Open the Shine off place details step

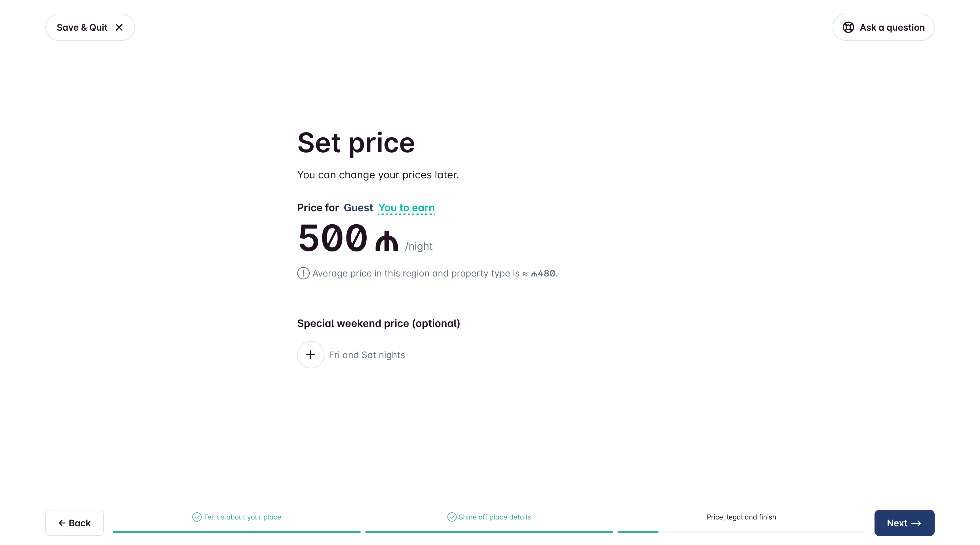click(x=494, y=517)
